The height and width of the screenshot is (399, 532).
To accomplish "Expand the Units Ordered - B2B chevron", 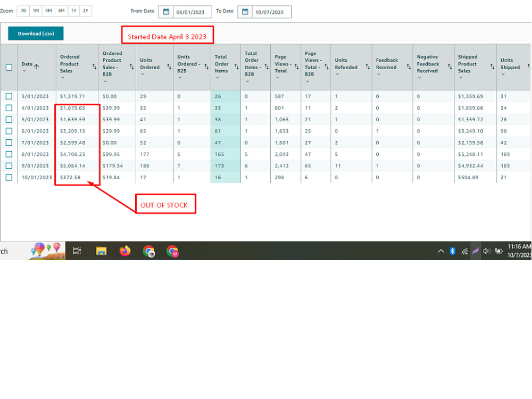I will click(180, 78).
